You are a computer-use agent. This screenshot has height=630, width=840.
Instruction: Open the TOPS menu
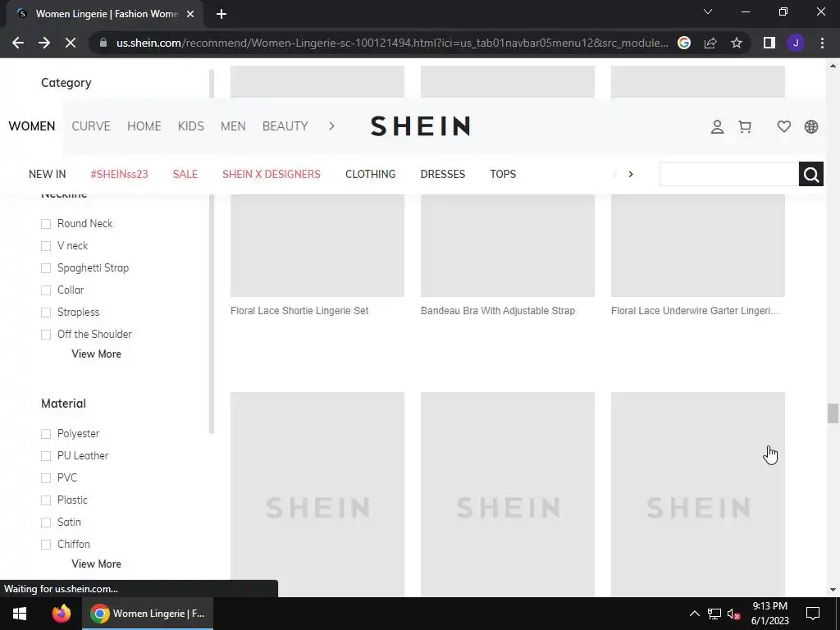point(503,174)
